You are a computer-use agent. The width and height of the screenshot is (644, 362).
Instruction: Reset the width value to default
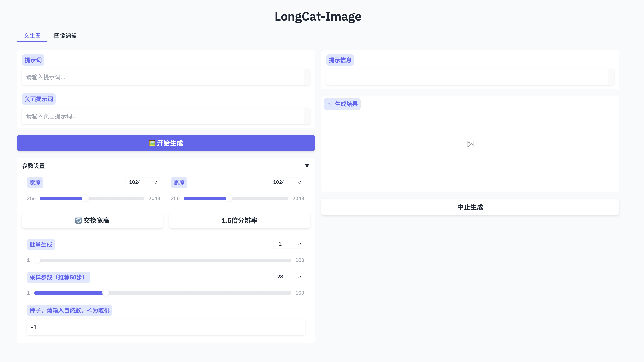(x=156, y=182)
